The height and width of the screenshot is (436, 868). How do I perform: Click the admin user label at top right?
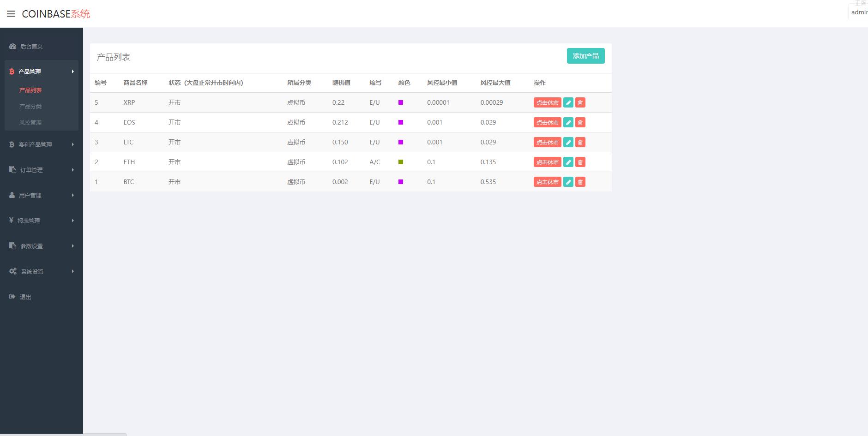coord(859,12)
